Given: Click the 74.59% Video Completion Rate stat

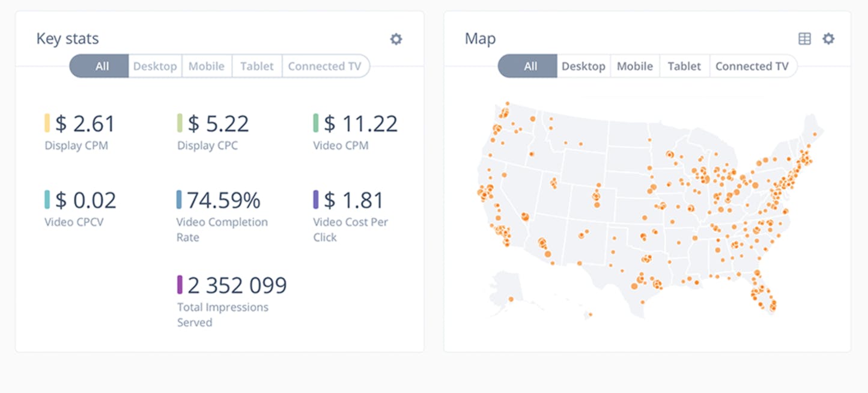Looking at the screenshot, I should [224, 200].
